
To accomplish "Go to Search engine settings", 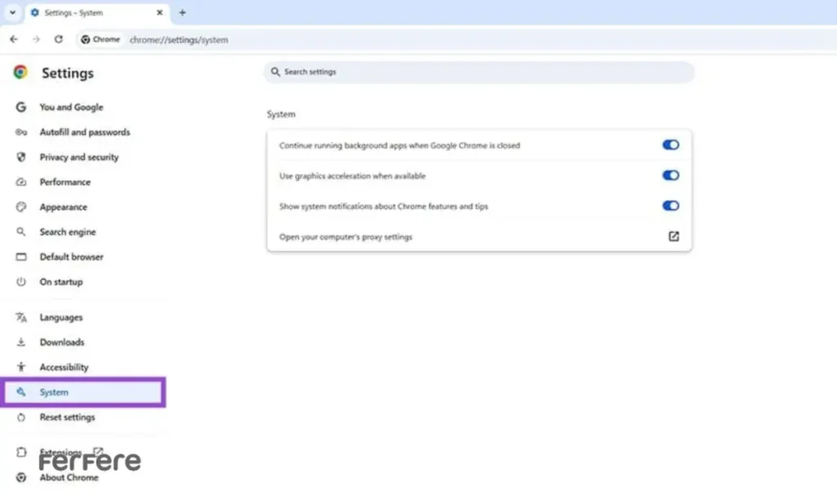I will tap(67, 232).
